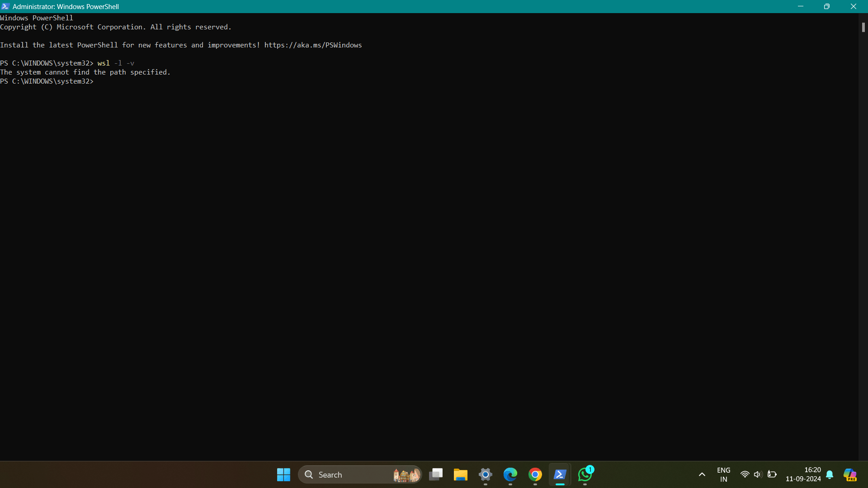868x488 pixels.
Task: Click the terminal vertical scrollbar thumb
Action: pyautogui.click(x=863, y=27)
